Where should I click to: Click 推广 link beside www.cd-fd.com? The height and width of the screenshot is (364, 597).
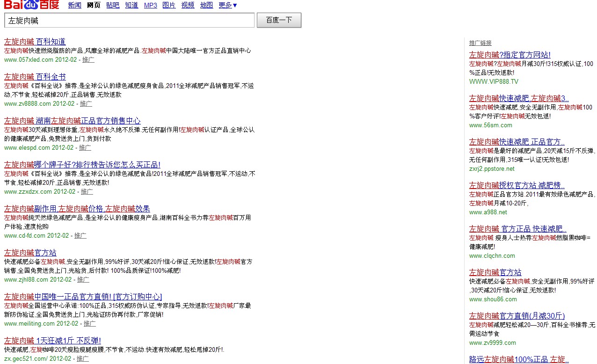[80, 236]
